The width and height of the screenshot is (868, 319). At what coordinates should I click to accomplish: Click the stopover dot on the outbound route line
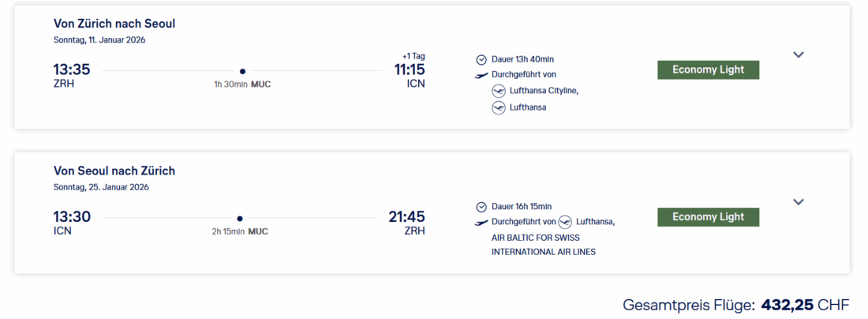pyautogui.click(x=242, y=71)
